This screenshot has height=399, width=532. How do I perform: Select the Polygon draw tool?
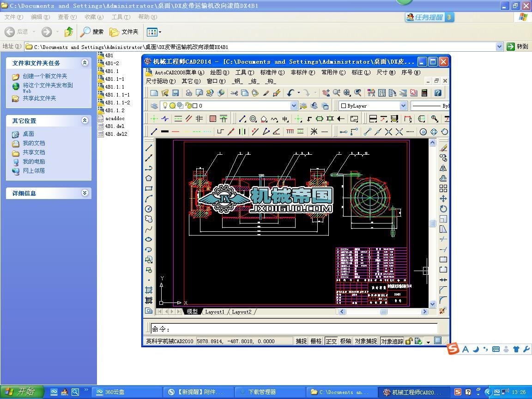tap(149, 178)
